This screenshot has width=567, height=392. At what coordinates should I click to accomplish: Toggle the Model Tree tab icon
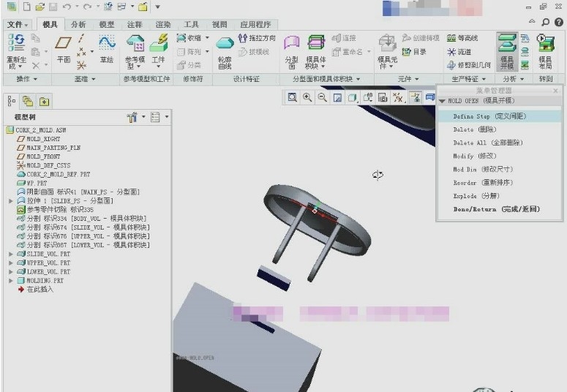tap(12, 101)
